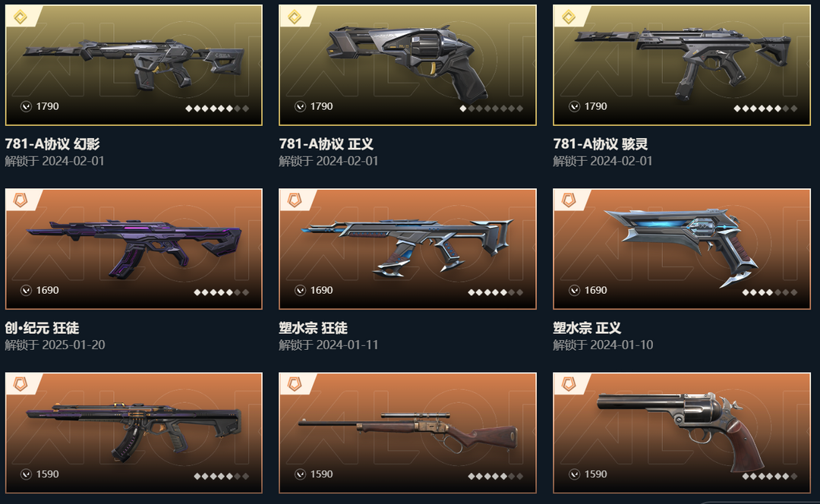
Task: Click VP currency icon beside 1790 on 幻影 card
Action: tap(26, 107)
